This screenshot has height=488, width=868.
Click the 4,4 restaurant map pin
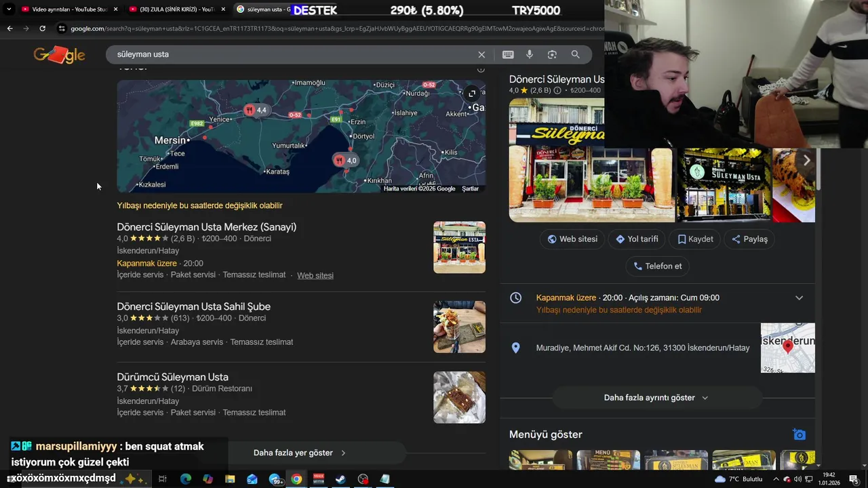(x=256, y=110)
